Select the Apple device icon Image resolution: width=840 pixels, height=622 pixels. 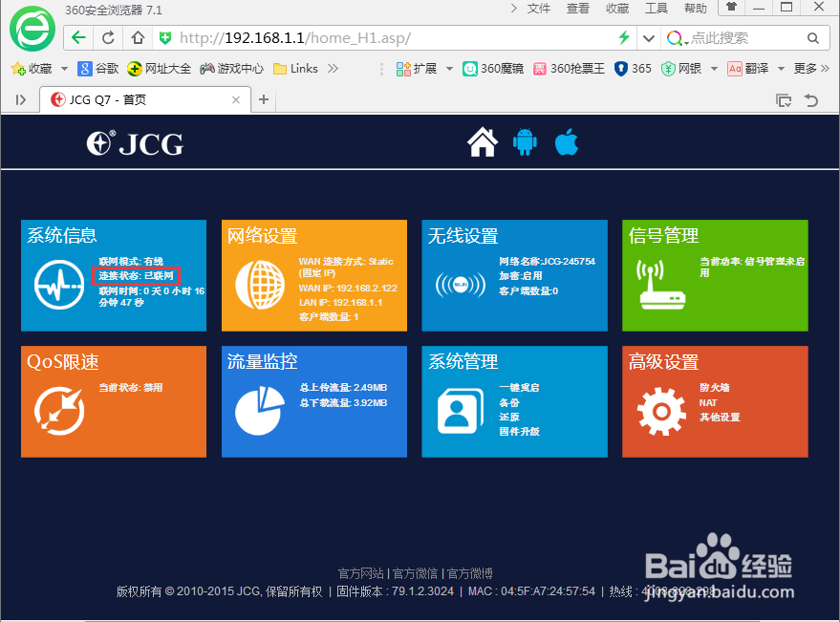click(566, 141)
